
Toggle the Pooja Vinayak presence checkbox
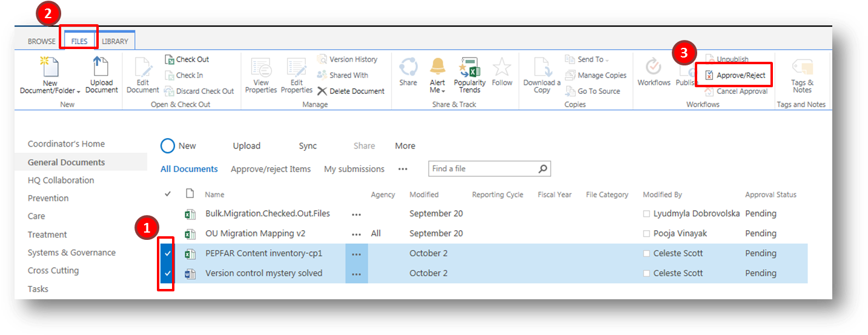tap(646, 234)
